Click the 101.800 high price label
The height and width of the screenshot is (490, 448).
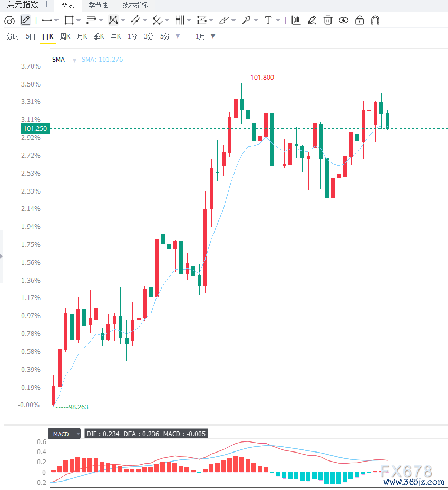point(262,77)
